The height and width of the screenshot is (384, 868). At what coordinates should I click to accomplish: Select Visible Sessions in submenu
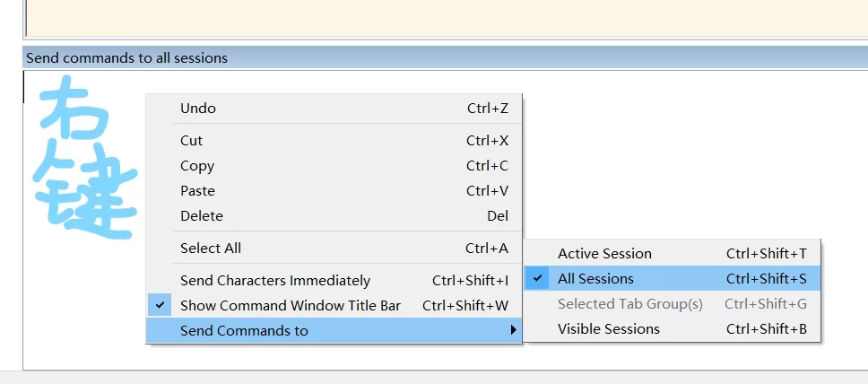coord(608,329)
